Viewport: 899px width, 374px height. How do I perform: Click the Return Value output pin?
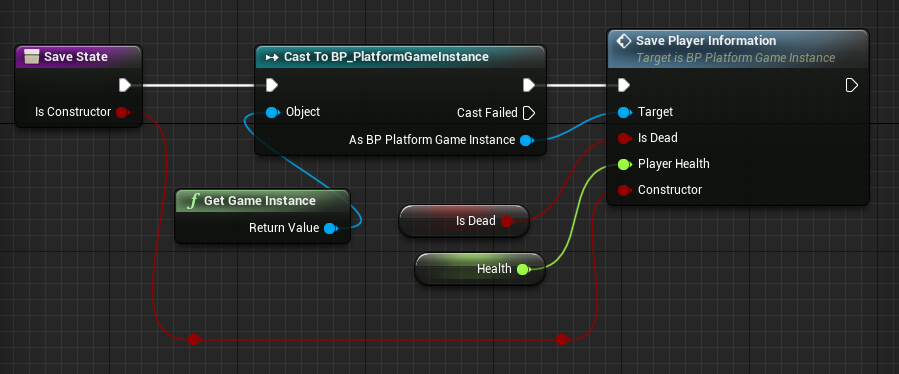(330, 228)
